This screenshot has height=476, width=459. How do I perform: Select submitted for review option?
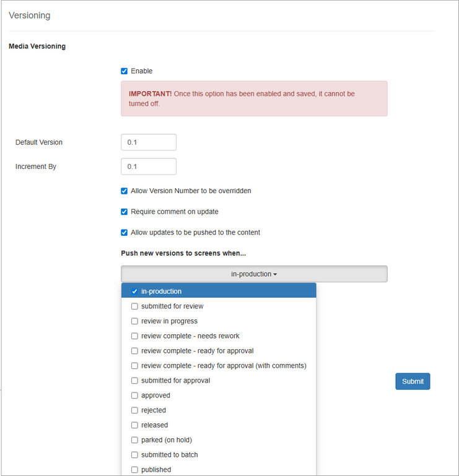(134, 306)
